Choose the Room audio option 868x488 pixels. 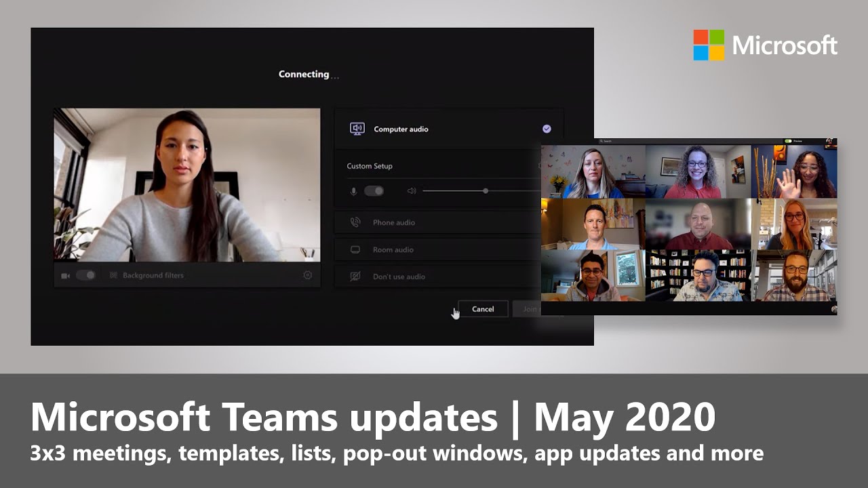click(437, 249)
